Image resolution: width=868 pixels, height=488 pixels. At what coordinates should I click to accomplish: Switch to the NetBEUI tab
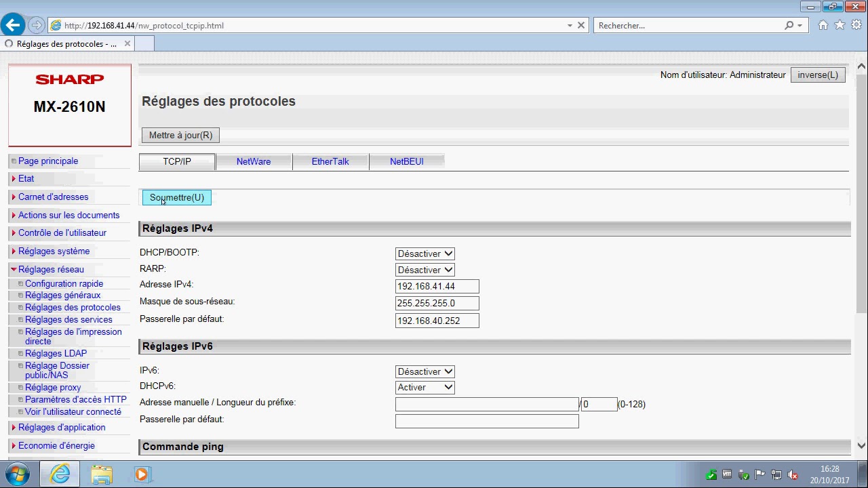click(407, 161)
